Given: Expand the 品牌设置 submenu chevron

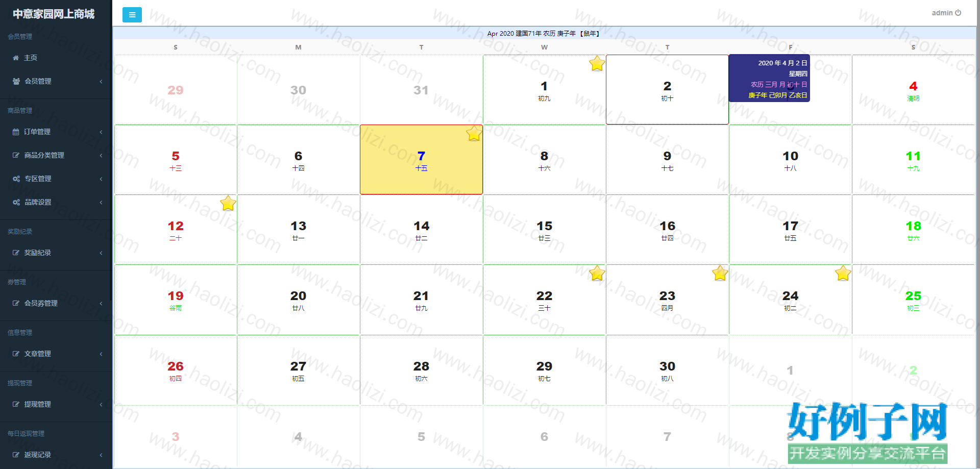Looking at the screenshot, I should coord(101,202).
